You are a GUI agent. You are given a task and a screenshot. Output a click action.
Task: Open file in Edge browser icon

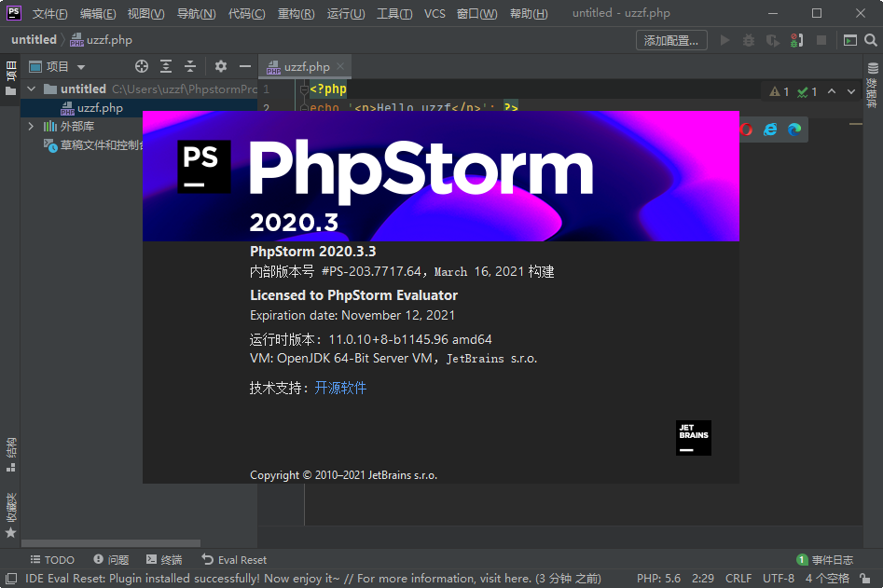pyautogui.click(x=794, y=130)
